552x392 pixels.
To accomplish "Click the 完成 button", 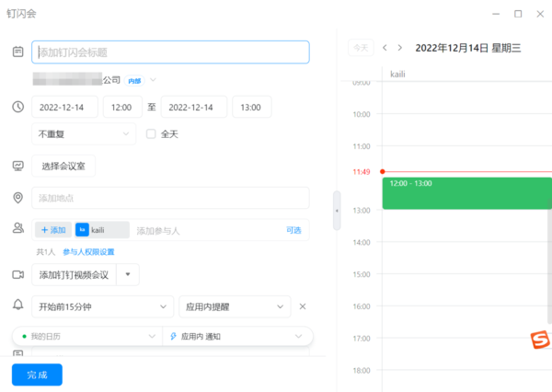I will [37, 375].
